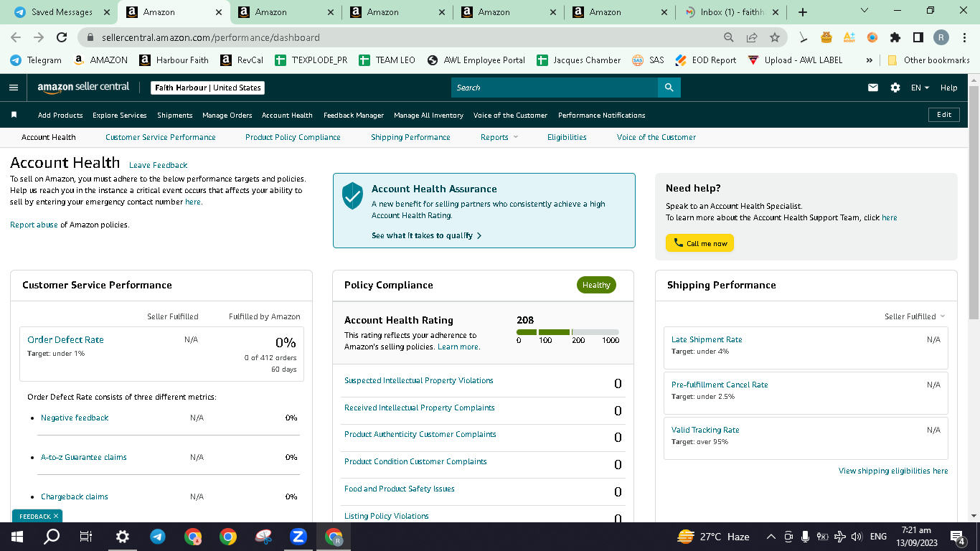980x551 pixels.
Task: Show hidden system tray icons
Action: coord(771,537)
